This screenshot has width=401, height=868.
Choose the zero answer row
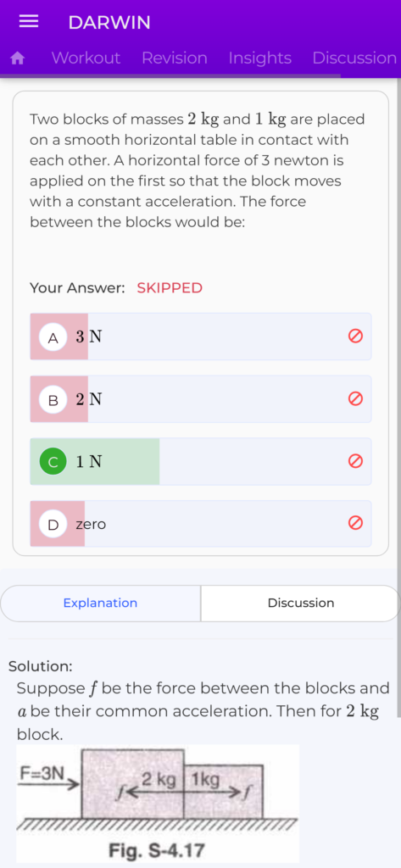click(x=200, y=523)
